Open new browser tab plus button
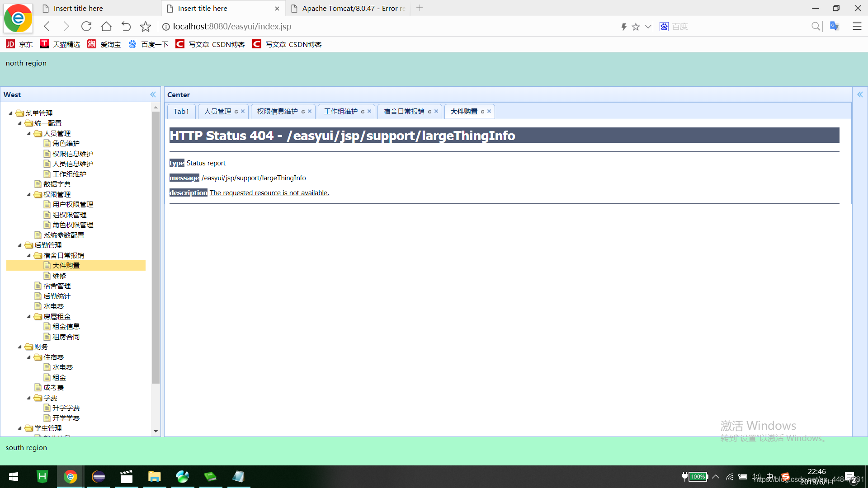This screenshot has height=488, width=868. 420,8
